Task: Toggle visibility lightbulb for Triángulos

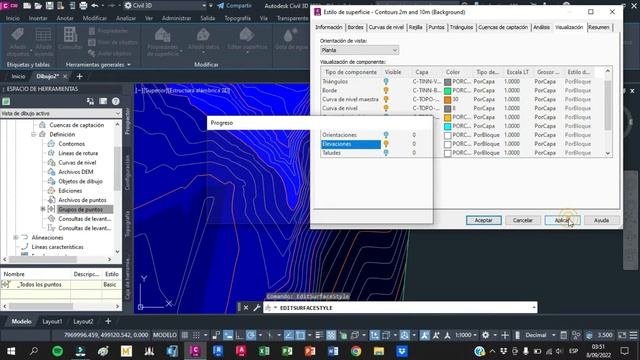Action: coord(386,82)
